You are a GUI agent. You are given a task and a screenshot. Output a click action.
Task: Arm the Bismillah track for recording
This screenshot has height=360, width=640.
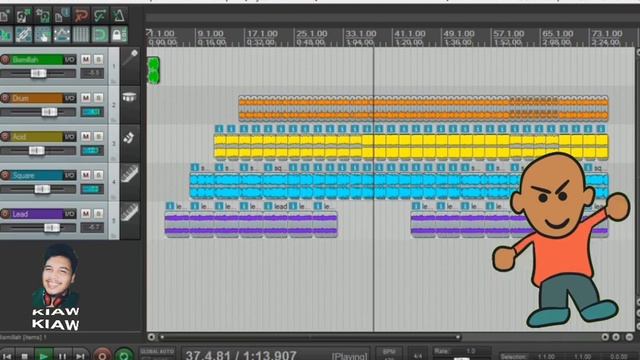point(5,60)
